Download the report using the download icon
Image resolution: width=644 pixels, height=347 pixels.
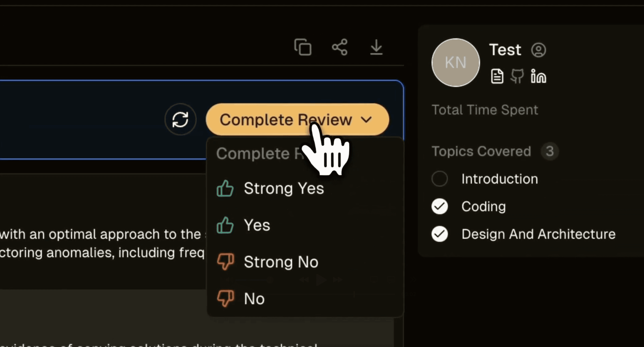tap(376, 48)
